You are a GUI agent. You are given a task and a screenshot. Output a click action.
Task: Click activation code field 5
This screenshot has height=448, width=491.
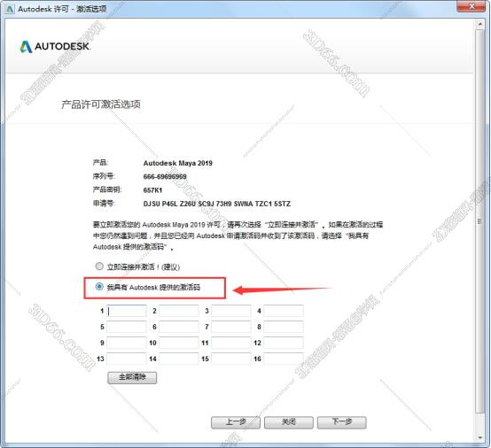tap(127, 327)
